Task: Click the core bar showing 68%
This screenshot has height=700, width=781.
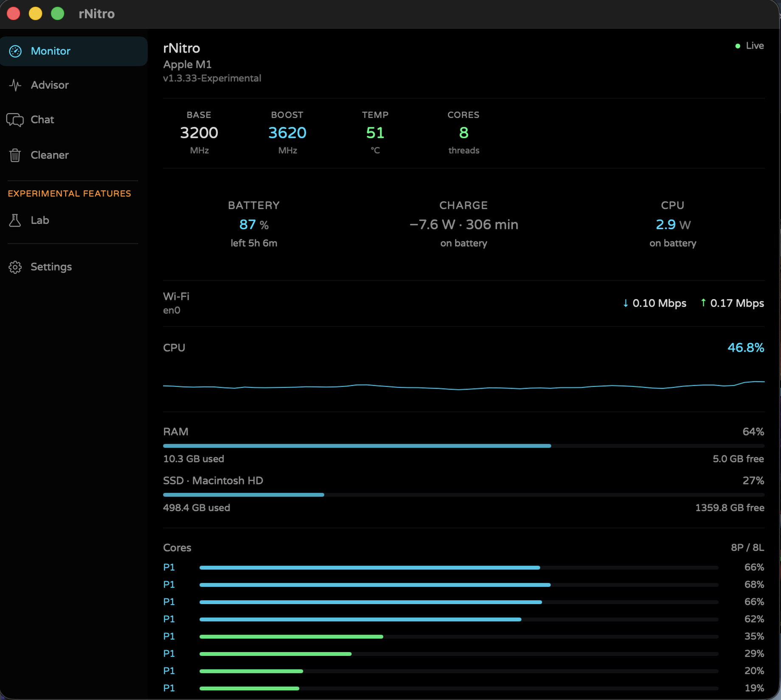Action: coord(459,585)
